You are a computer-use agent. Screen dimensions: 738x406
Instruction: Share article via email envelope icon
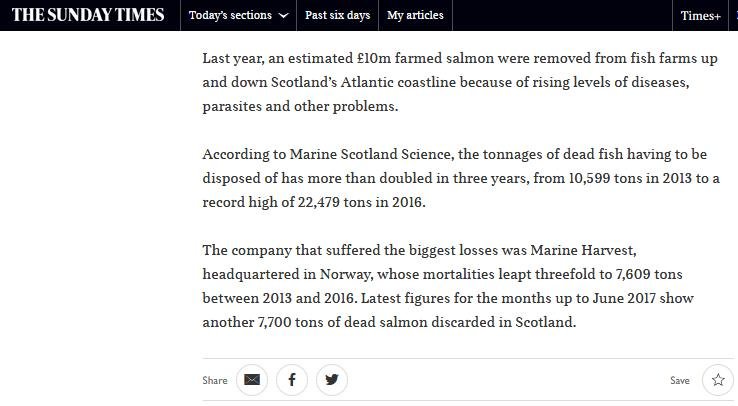(252, 380)
